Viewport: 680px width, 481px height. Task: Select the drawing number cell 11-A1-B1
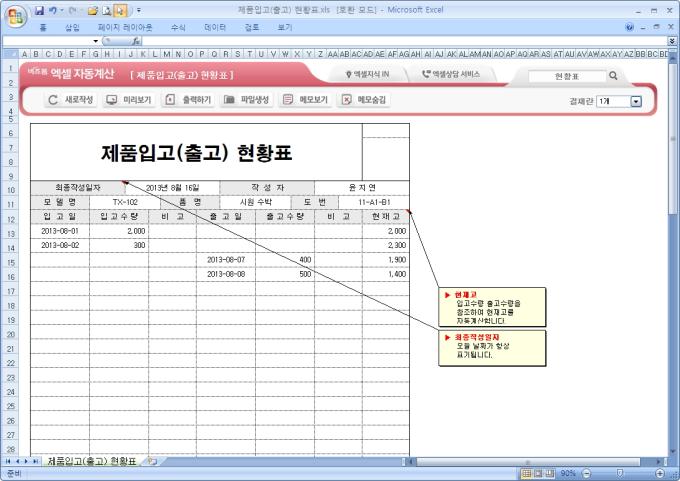click(374, 202)
